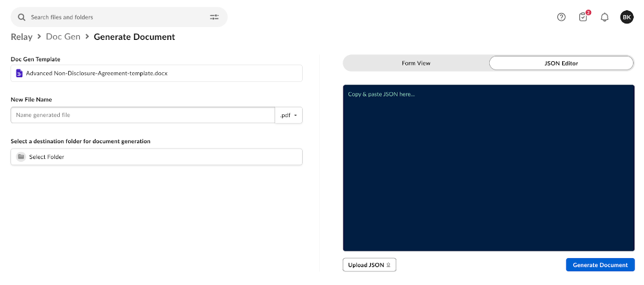Expand the .pdf file type dropdown
Screen dimensions: 644x285
pyautogui.click(x=289, y=115)
